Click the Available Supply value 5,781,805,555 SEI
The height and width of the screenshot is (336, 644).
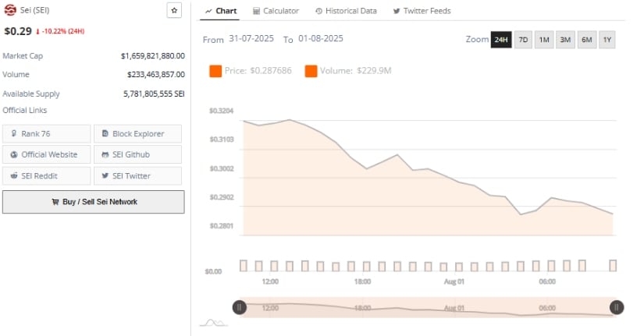(x=154, y=94)
